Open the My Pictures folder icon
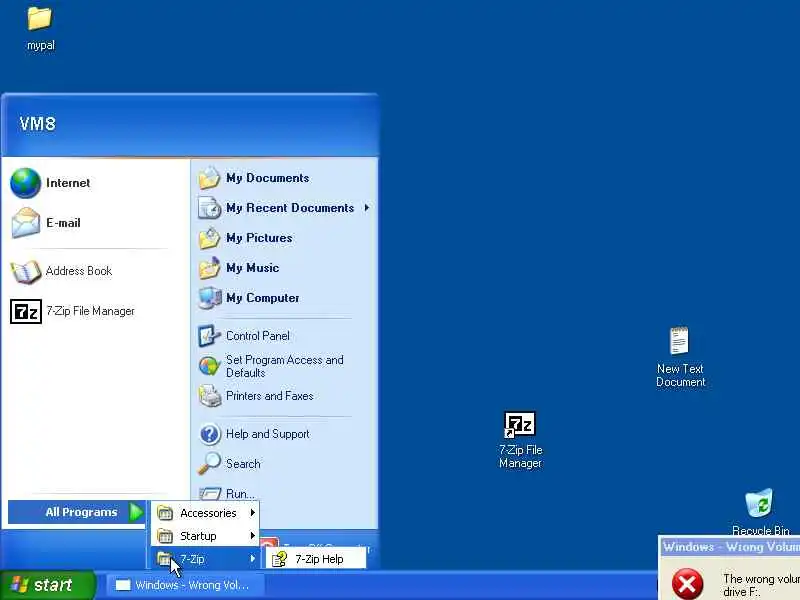This screenshot has height=600, width=800. [209, 238]
